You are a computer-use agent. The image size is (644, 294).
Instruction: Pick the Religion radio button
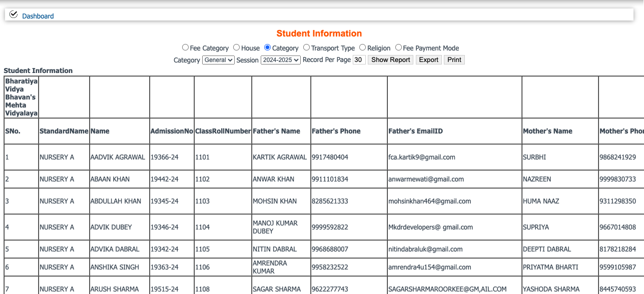[362, 47]
